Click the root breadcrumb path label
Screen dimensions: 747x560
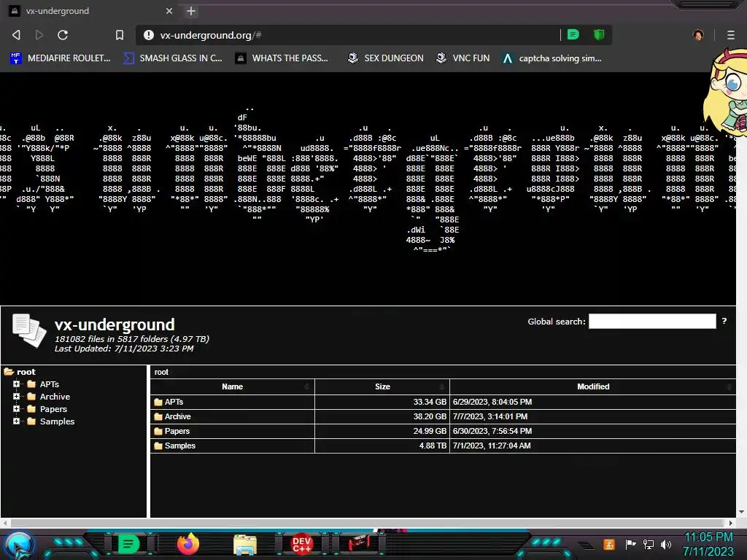[x=161, y=372]
